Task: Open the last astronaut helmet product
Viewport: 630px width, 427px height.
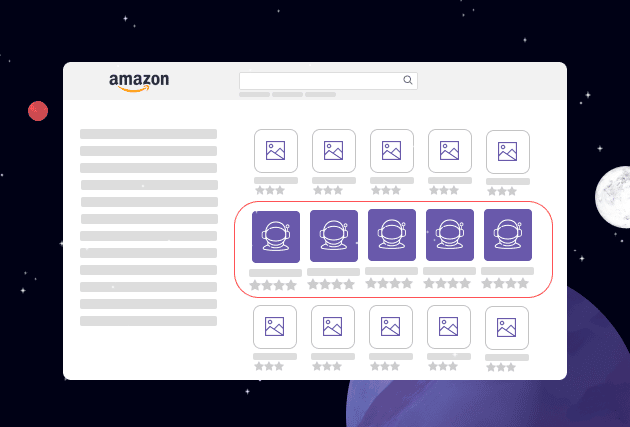Action: pyautogui.click(x=508, y=235)
